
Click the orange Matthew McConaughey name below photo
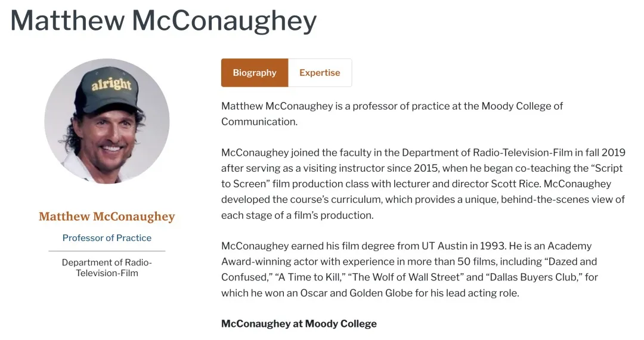(x=107, y=217)
